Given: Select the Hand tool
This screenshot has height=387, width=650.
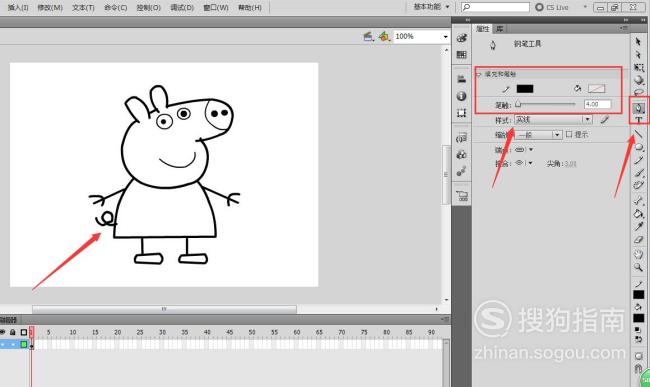Looking at the screenshot, I should (639, 254).
